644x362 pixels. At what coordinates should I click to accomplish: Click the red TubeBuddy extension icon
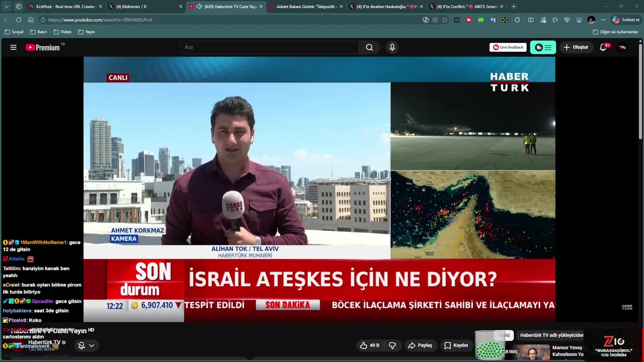pyautogui.click(x=469, y=20)
